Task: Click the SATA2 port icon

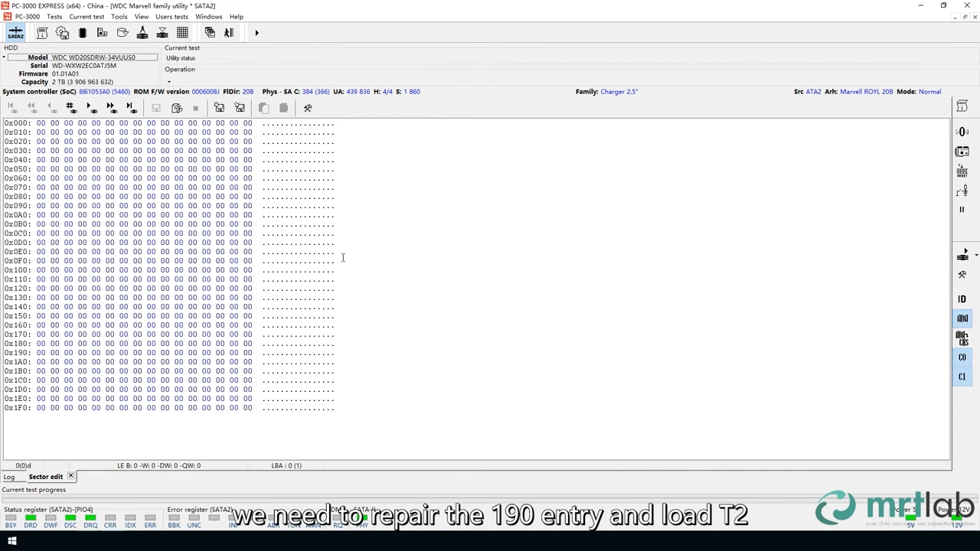Action: (x=15, y=33)
